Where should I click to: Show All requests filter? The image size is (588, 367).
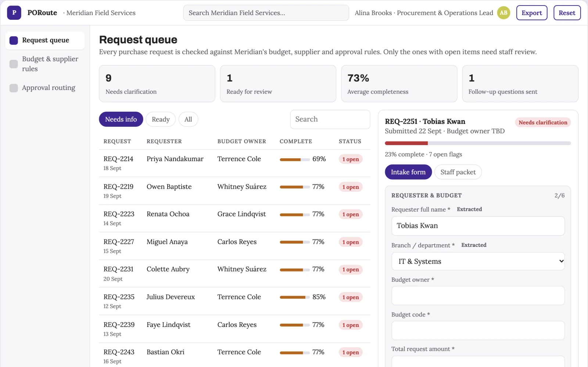(x=188, y=119)
